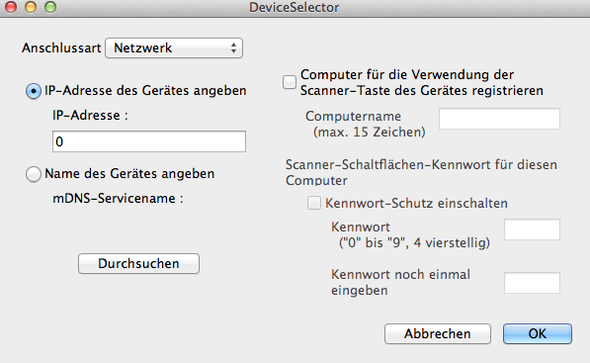Zoom the window with the green button

coord(50,7)
